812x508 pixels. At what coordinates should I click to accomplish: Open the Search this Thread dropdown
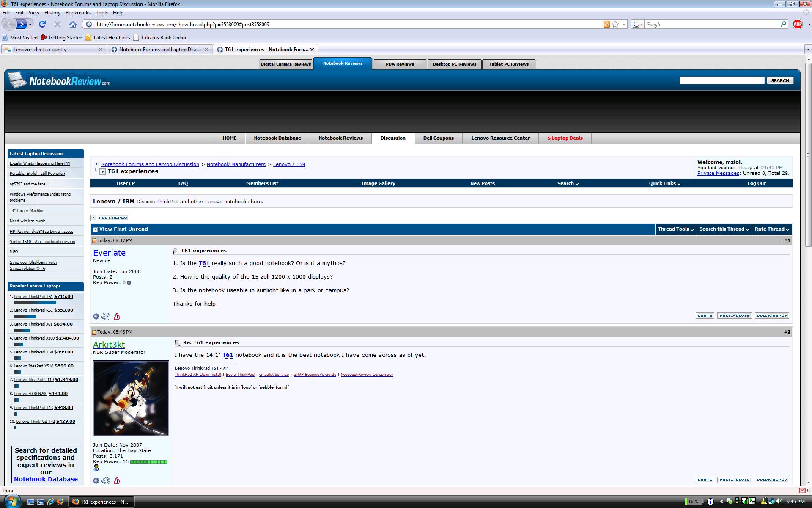[724, 229]
